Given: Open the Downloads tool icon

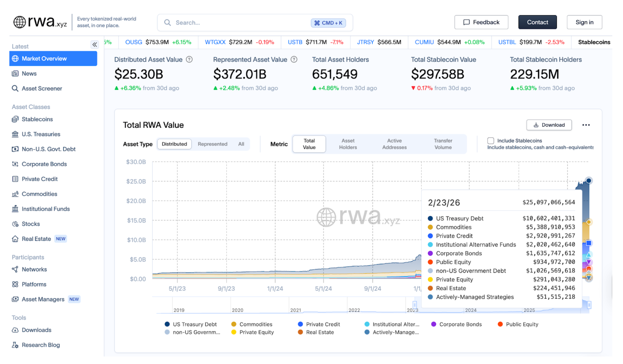Looking at the screenshot, I should pyautogui.click(x=15, y=330).
